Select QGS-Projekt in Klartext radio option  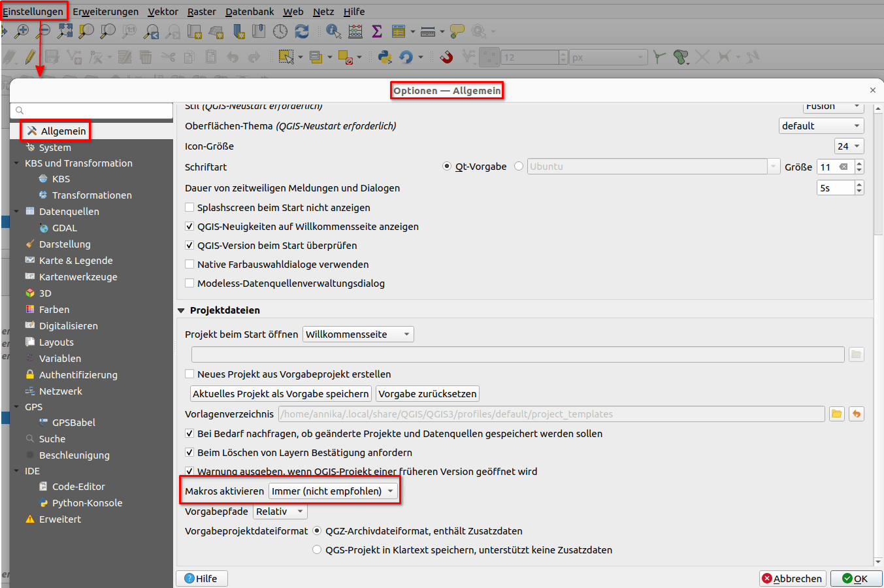coord(317,550)
